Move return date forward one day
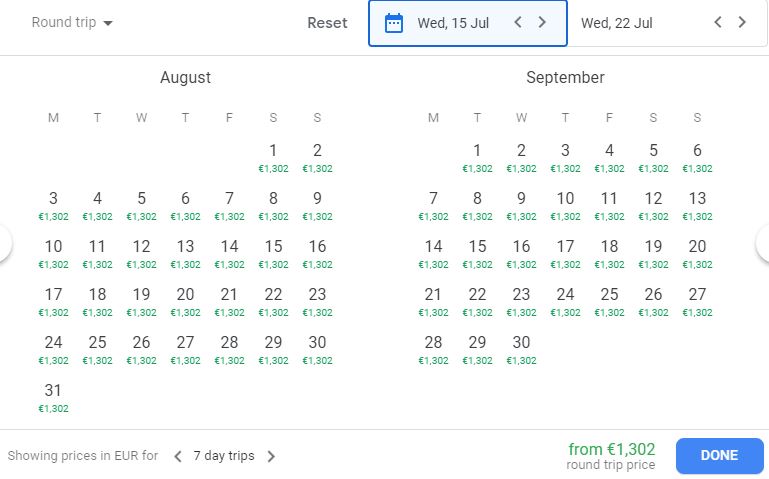The image size is (769, 479). click(x=742, y=22)
